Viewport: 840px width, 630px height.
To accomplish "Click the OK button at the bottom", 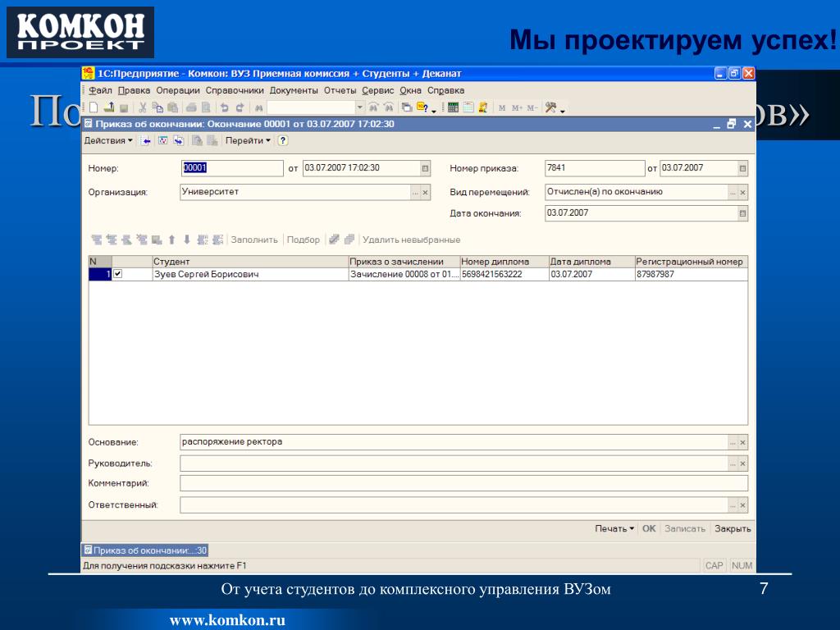I will click(x=649, y=528).
